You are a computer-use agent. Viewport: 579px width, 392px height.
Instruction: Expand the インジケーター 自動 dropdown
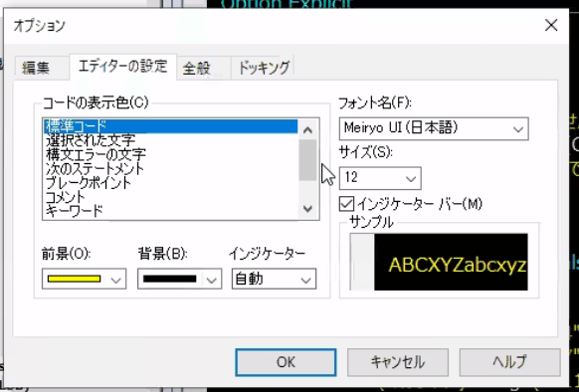pos(274,279)
